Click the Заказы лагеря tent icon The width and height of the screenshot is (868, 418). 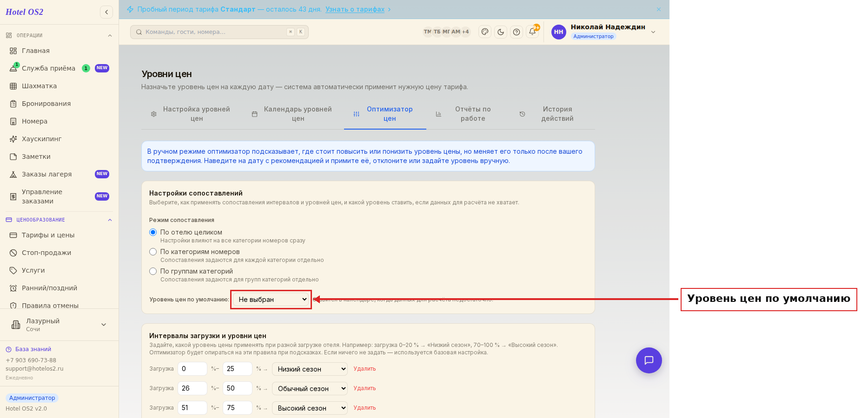(13, 174)
